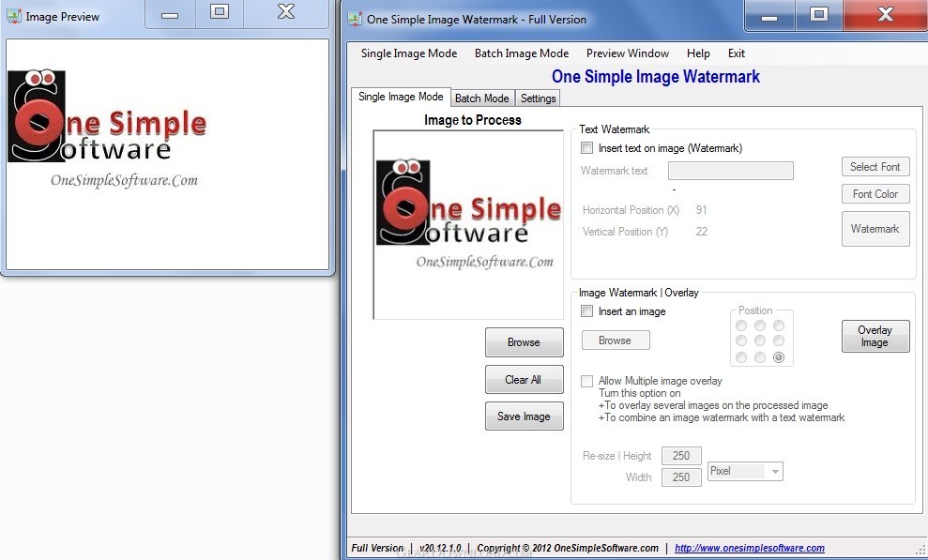Select top-center Position radio button
928x560 pixels.
(760, 325)
